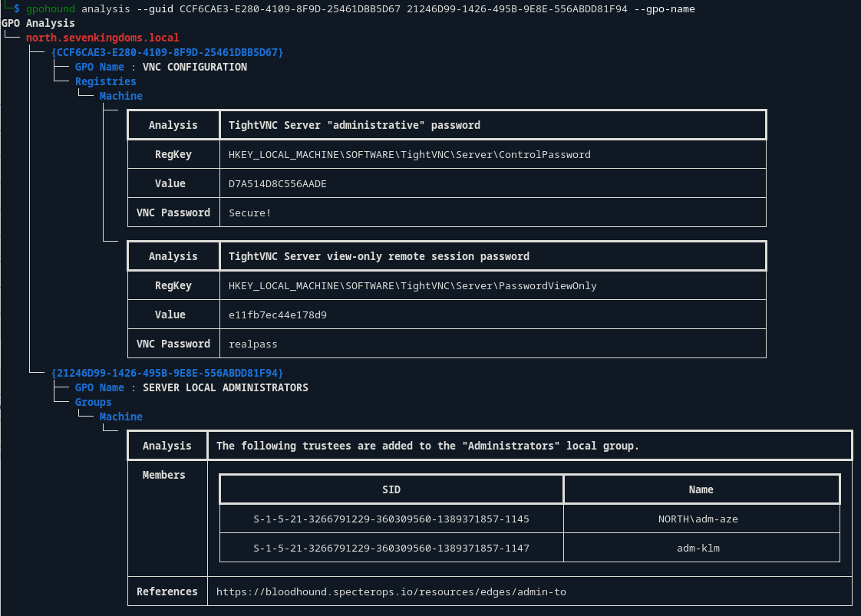Image resolution: width=861 pixels, height=616 pixels.
Task: Open the bloodhound.specterops.io admin-to reference link
Action: tap(391, 592)
